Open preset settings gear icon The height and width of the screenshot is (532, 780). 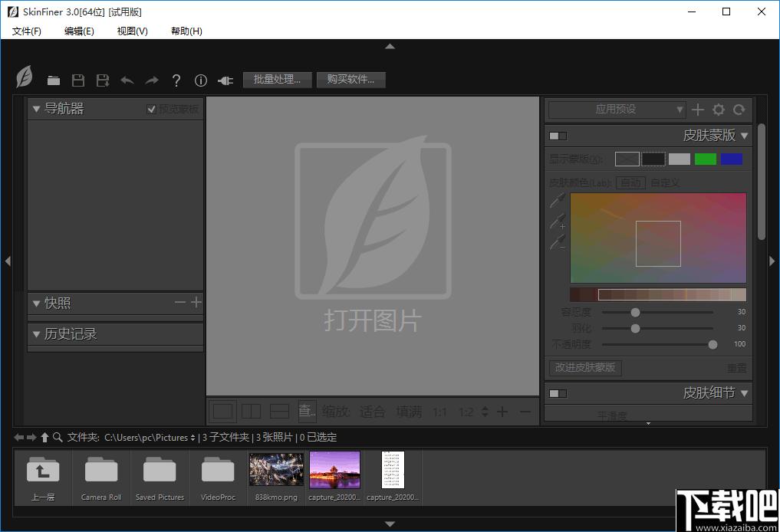click(719, 110)
